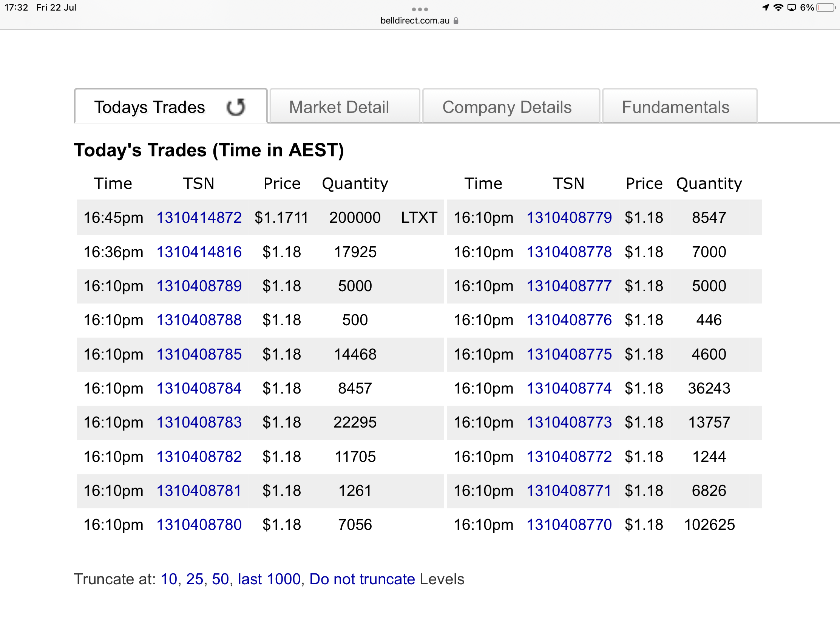
Task: Click the refresh icon on Todays Trades
Action: (235, 107)
